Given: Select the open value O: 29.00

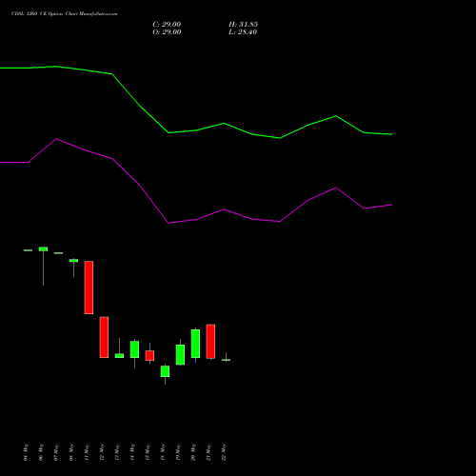Looking at the screenshot, I should [167, 32].
